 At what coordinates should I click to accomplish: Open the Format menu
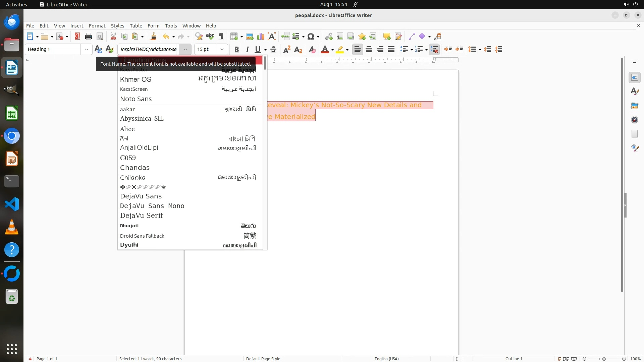click(x=97, y=26)
